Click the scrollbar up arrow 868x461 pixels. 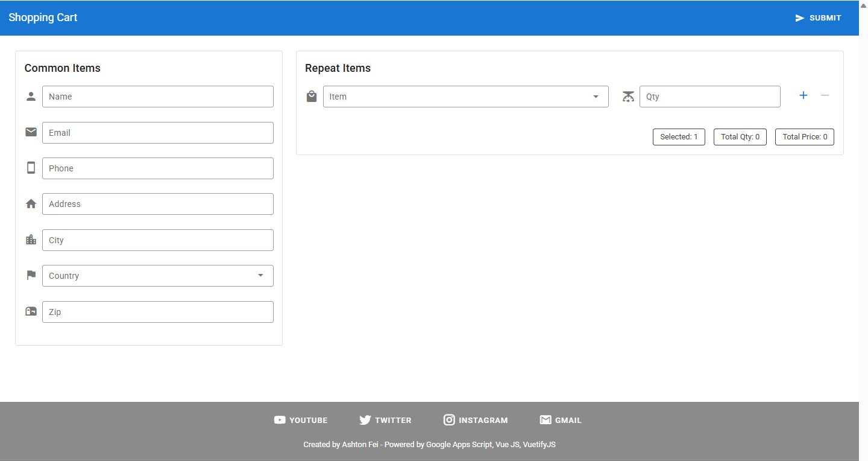tap(863, 4)
